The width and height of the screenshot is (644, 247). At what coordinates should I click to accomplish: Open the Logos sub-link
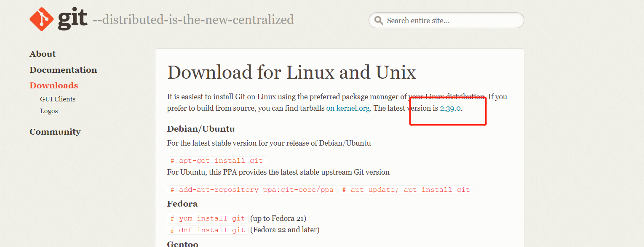(49, 111)
